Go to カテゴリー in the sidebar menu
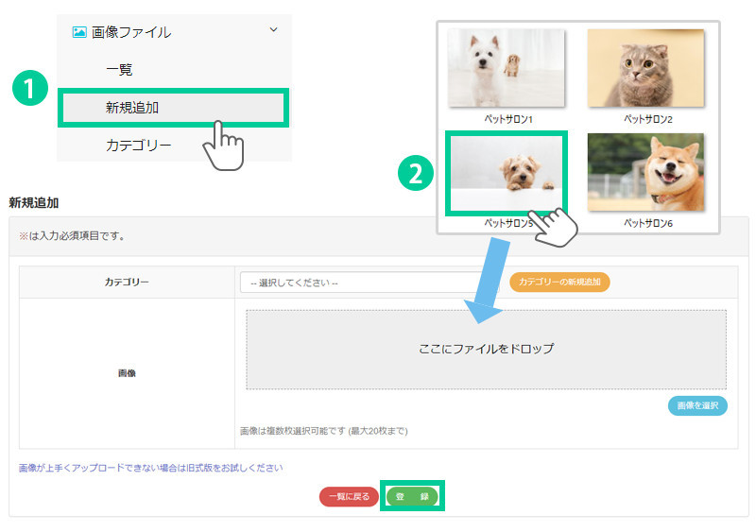 [138, 146]
